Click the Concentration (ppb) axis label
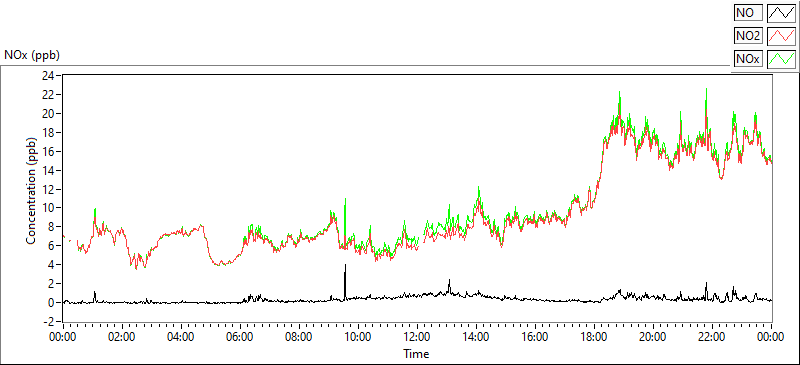This screenshot has width=800, height=365. (x=31, y=190)
